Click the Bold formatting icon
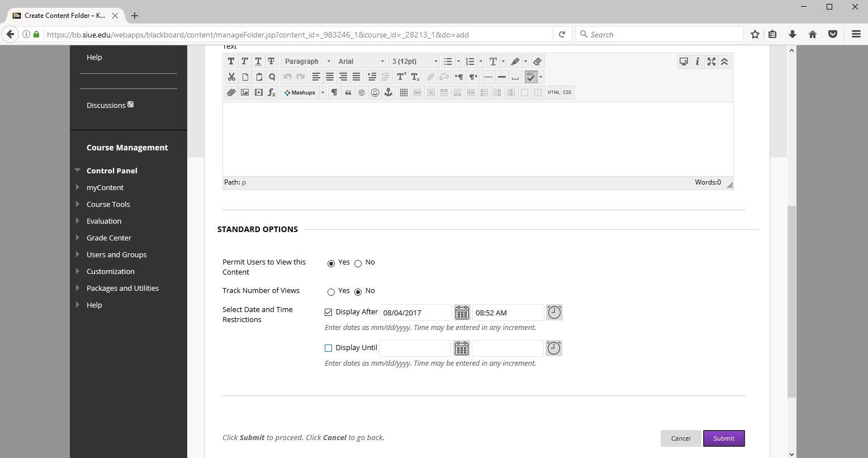Image resolution: width=868 pixels, height=458 pixels. click(x=231, y=62)
